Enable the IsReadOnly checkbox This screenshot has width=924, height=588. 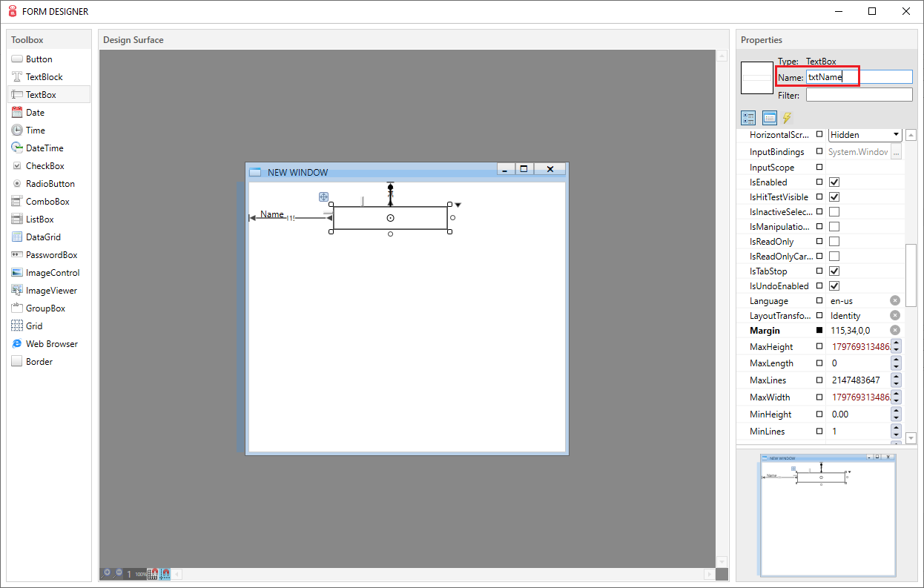click(834, 241)
